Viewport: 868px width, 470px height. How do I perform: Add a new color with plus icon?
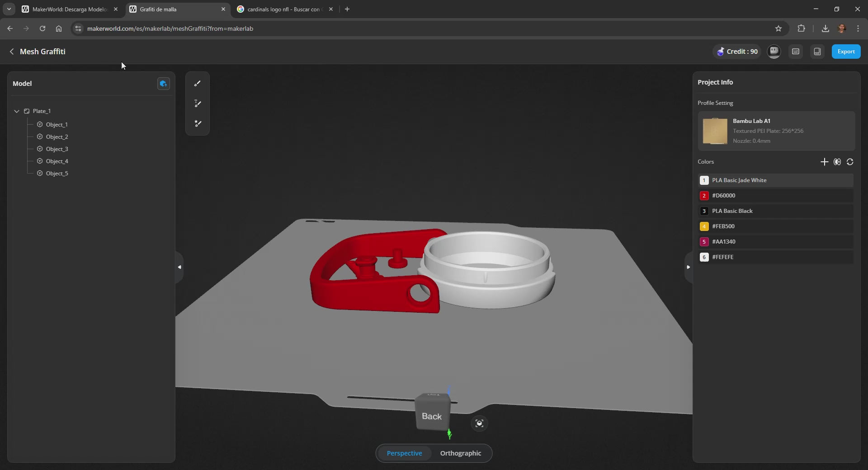coord(824,162)
